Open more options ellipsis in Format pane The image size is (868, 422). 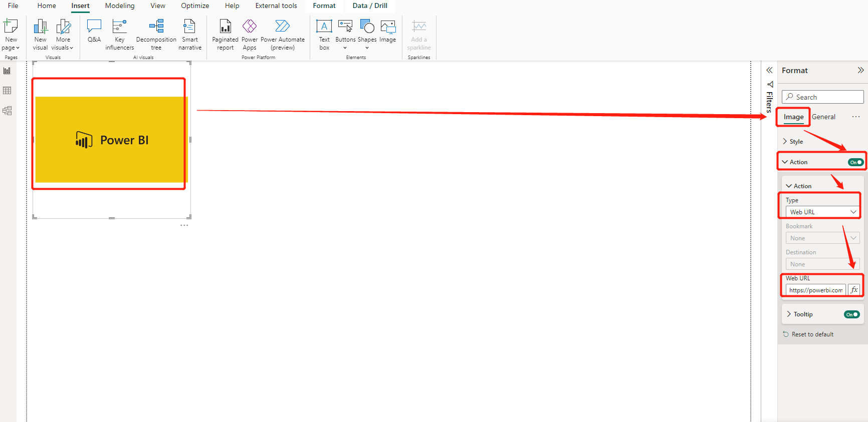coord(856,117)
